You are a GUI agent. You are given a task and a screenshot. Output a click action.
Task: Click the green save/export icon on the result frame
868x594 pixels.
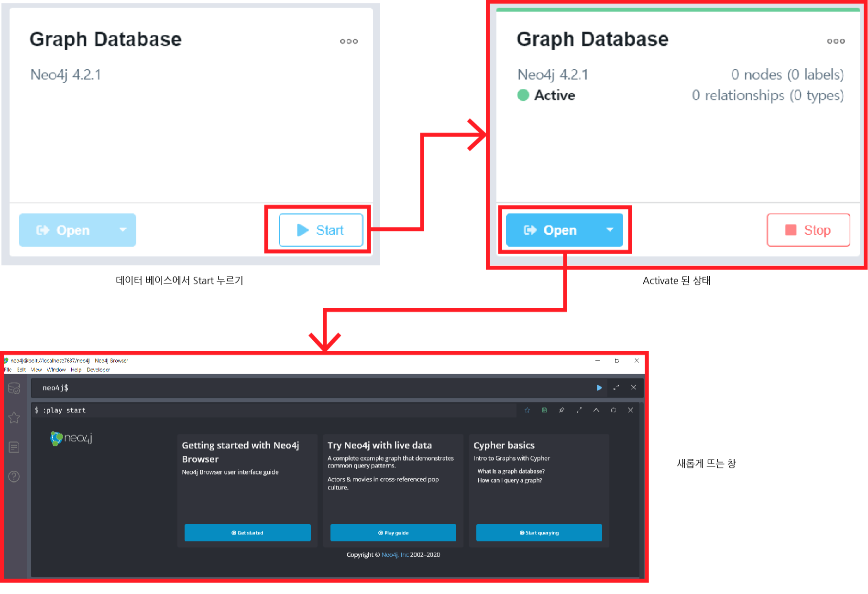tap(544, 410)
